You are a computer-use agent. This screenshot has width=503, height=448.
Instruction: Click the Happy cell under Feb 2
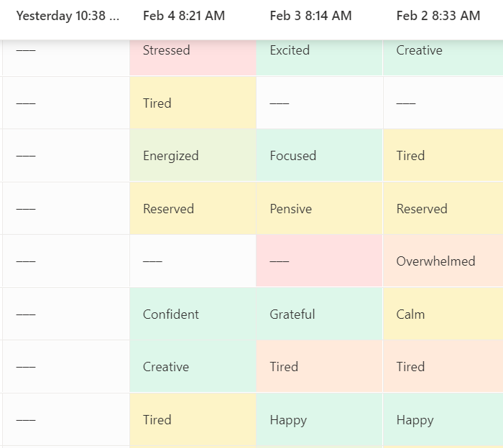pos(443,419)
